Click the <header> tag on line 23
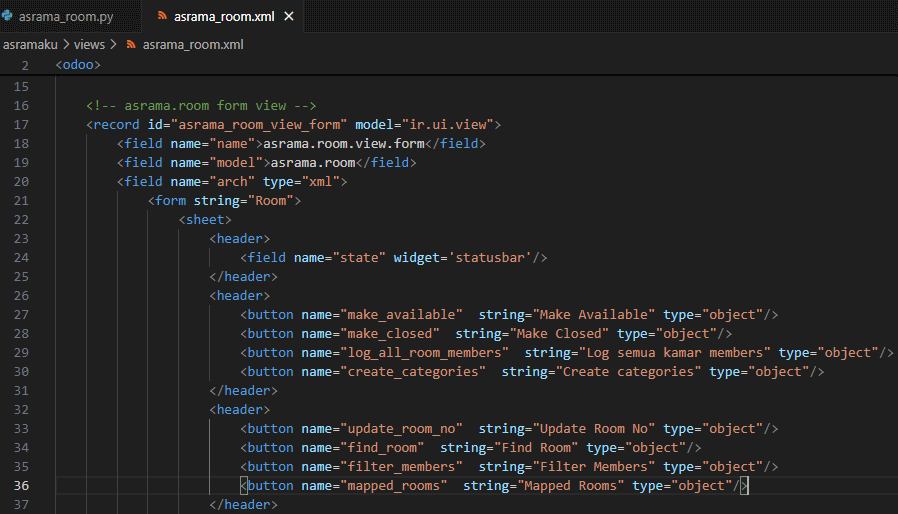Viewport: 898px width, 514px height. pos(239,238)
